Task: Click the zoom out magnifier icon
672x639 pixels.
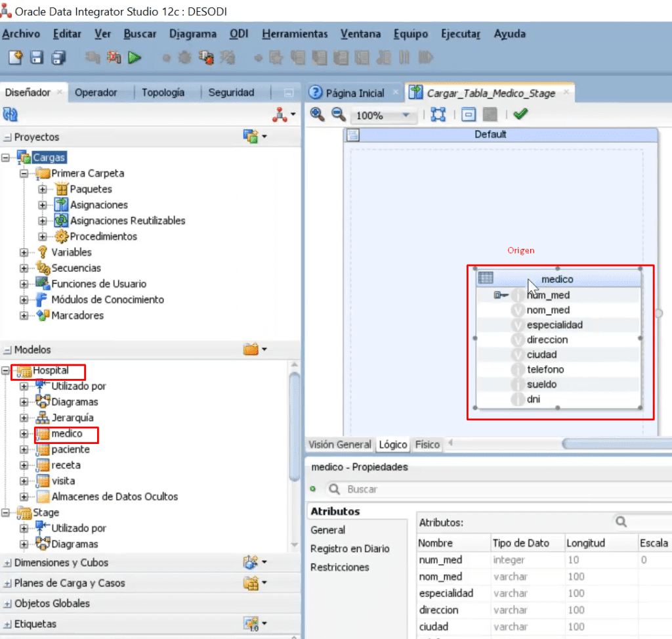Action: point(339,114)
